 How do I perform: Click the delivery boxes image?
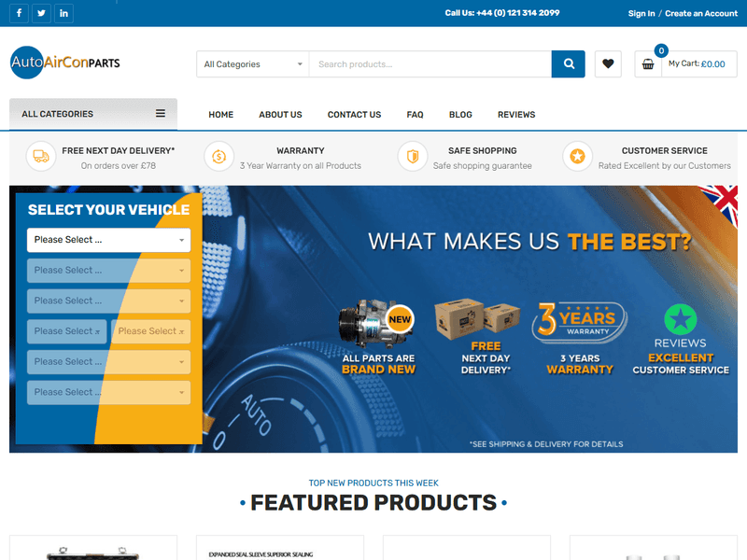[x=477, y=318]
